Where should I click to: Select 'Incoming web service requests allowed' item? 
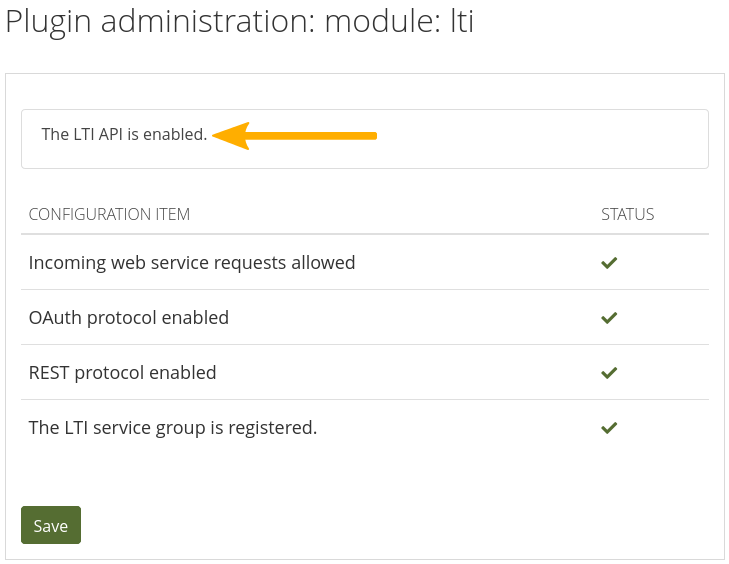192,263
